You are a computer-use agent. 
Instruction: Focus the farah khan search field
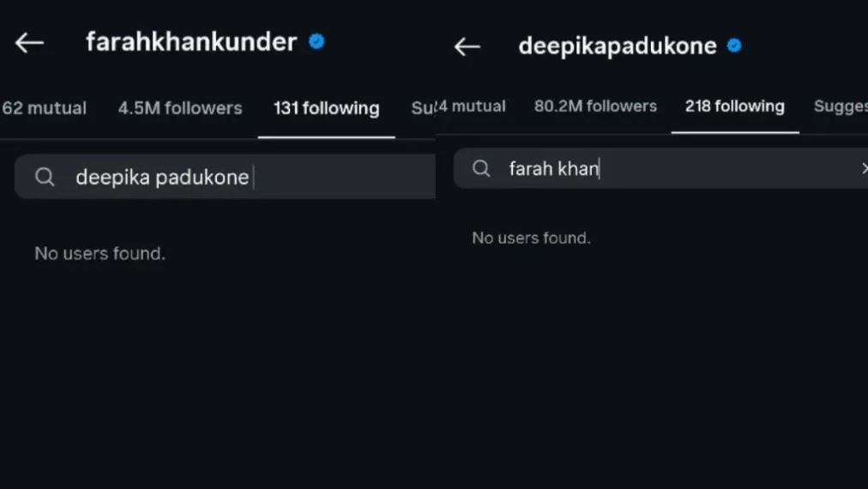661,168
